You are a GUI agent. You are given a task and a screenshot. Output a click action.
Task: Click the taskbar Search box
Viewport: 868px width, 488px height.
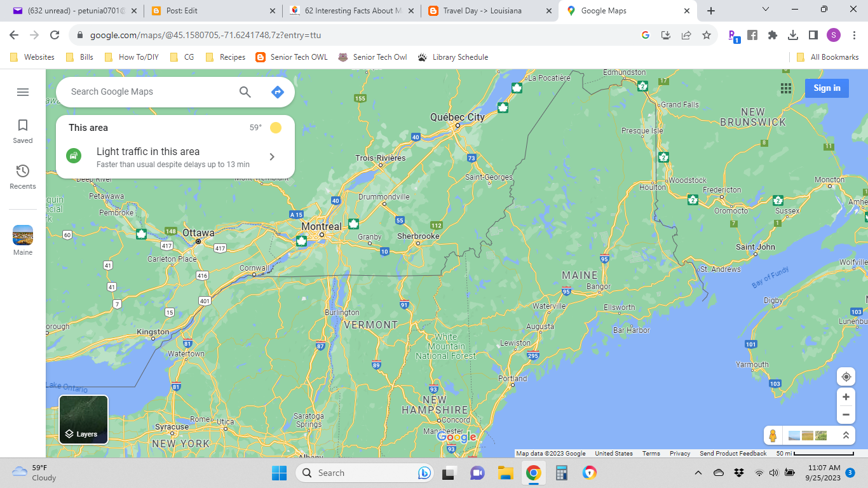[x=366, y=473]
